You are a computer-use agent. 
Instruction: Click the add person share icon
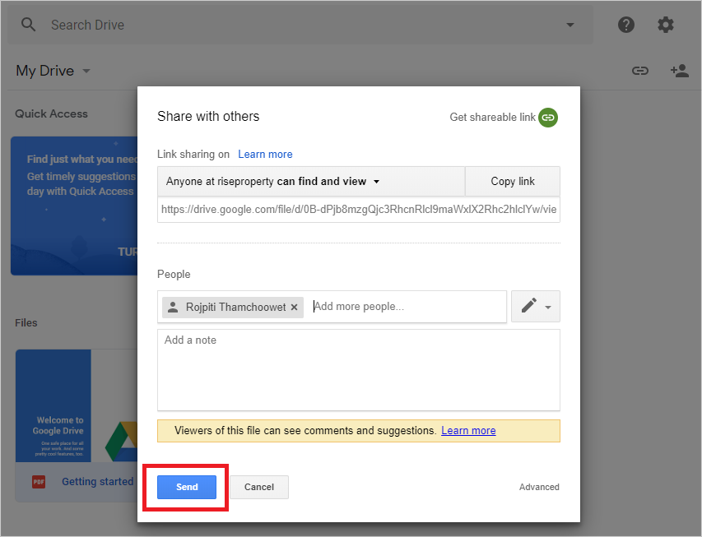[x=679, y=71]
